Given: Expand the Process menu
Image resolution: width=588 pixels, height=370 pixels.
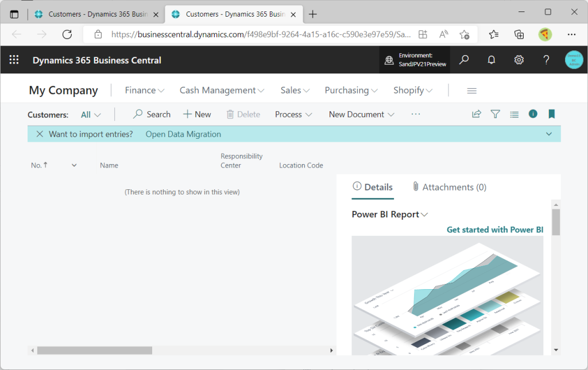Looking at the screenshot, I should [293, 114].
